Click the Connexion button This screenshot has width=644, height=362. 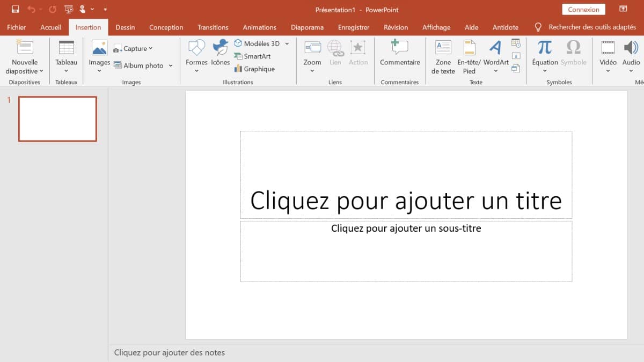[583, 9]
